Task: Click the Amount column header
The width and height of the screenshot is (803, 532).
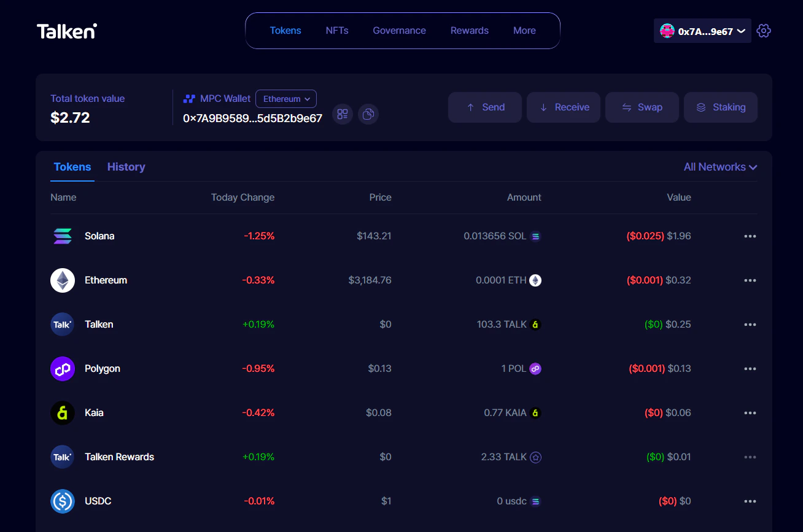Action: tap(524, 198)
